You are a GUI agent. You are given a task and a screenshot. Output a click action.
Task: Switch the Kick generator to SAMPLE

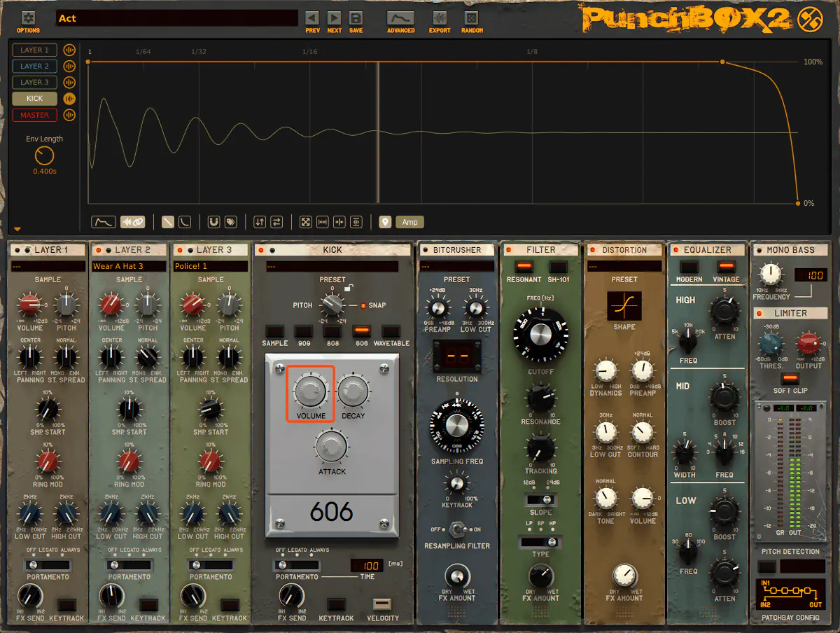(274, 331)
